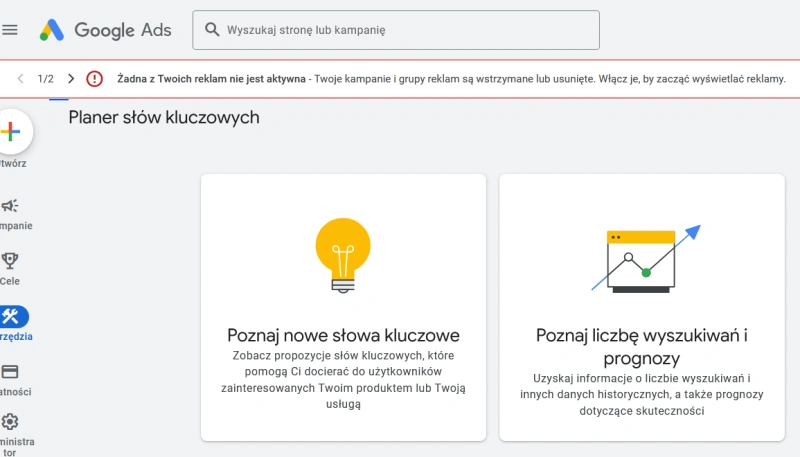Image resolution: width=800 pixels, height=457 pixels.
Task: Click the sidebar label under the megaphone icon
Action: click(16, 225)
